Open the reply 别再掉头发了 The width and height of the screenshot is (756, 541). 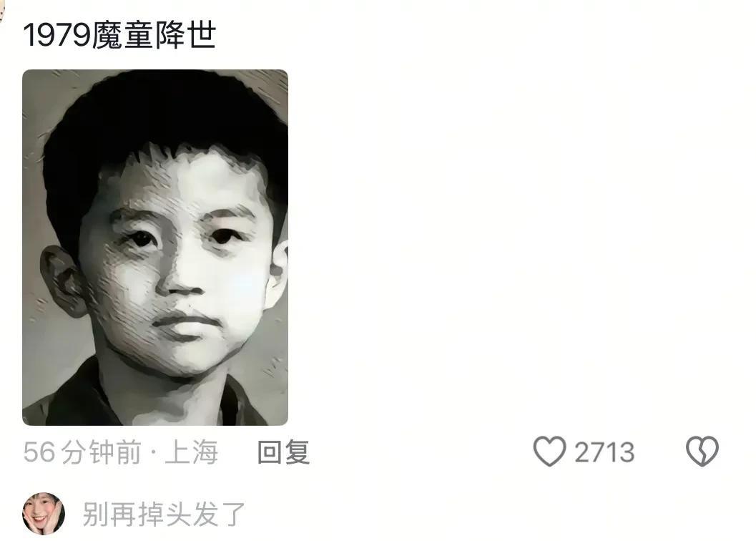[164, 514]
